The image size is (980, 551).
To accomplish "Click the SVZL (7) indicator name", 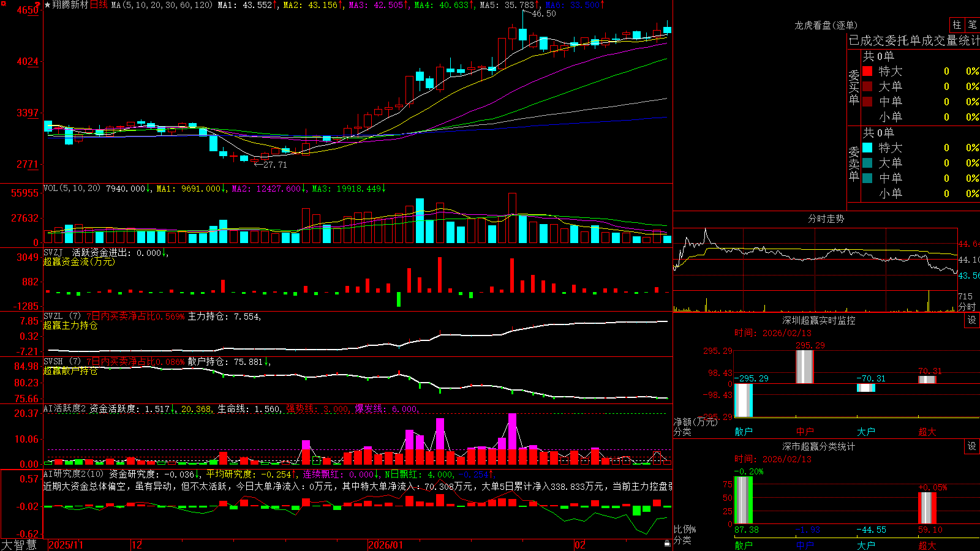I will 62,317.
